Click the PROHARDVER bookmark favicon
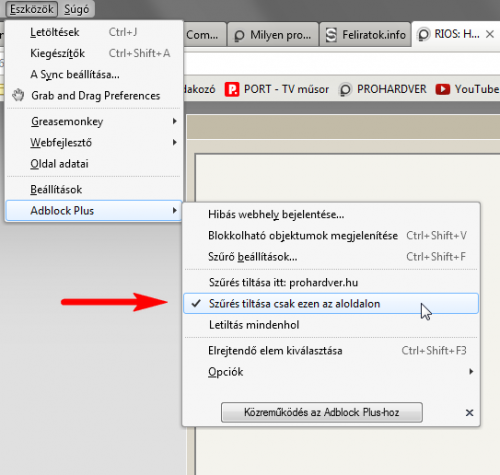The width and height of the screenshot is (500, 475). pyautogui.click(x=345, y=89)
